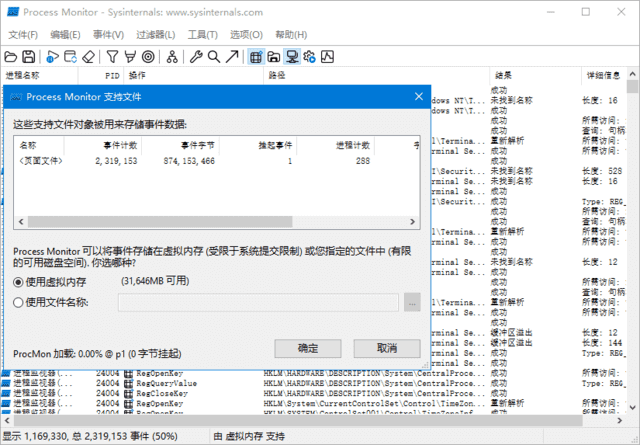Image resolution: width=640 pixels, height=445 pixels.
Task: Click the dialog title bar icon
Action: [16, 97]
